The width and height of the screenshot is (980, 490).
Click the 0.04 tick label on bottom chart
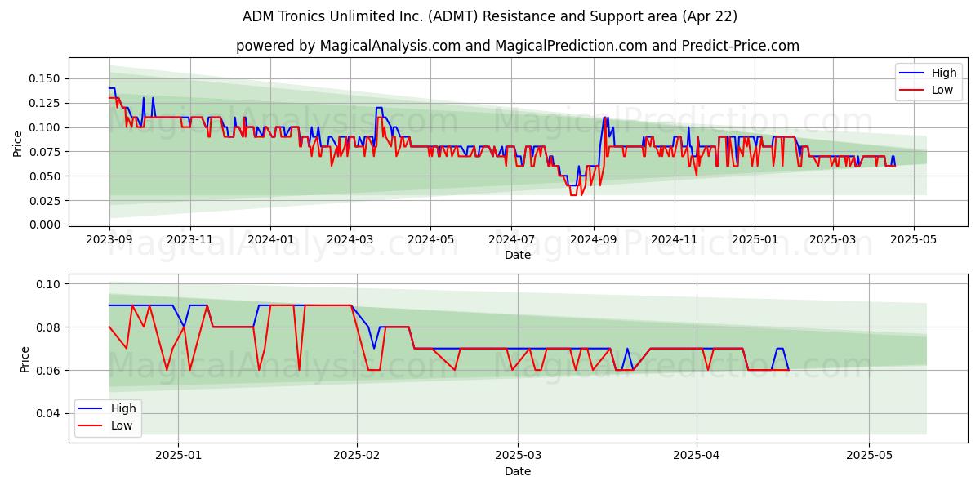(x=47, y=413)
